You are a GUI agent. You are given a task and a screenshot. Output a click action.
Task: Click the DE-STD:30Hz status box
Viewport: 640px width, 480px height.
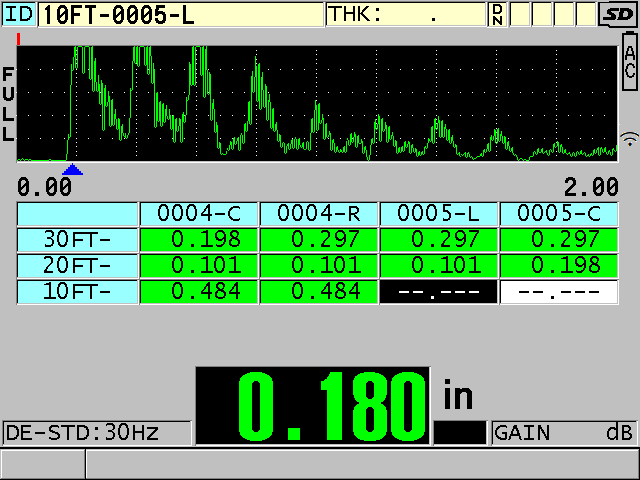pyautogui.click(x=95, y=433)
